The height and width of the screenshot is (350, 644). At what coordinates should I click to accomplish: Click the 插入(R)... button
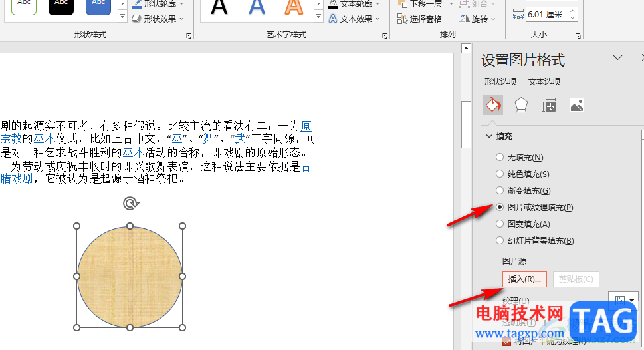(x=524, y=279)
